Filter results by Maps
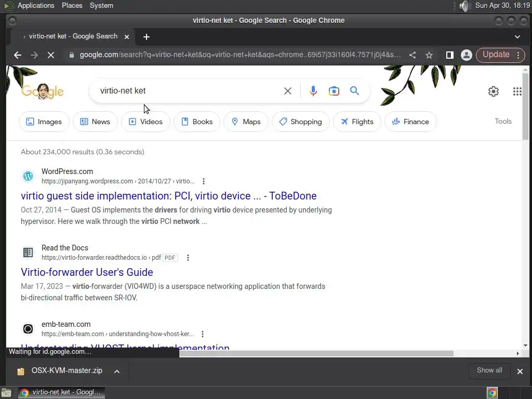Image resolution: width=532 pixels, height=399 pixels. pos(246,122)
